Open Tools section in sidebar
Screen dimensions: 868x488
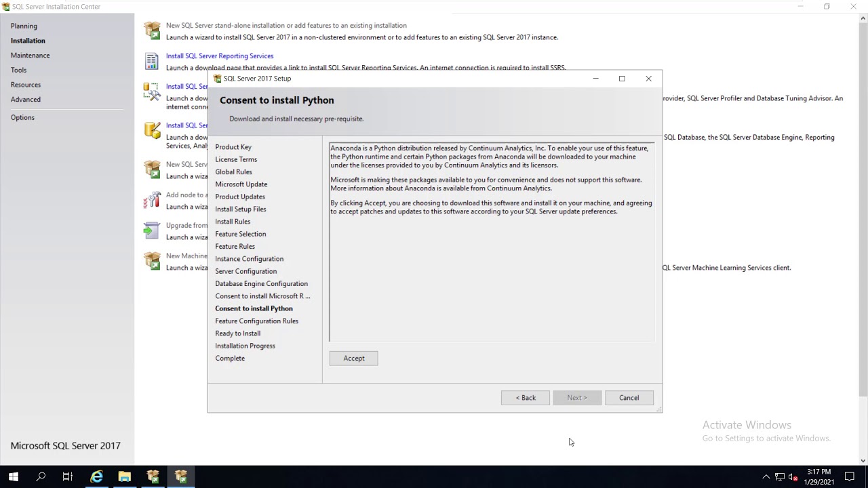click(x=18, y=70)
